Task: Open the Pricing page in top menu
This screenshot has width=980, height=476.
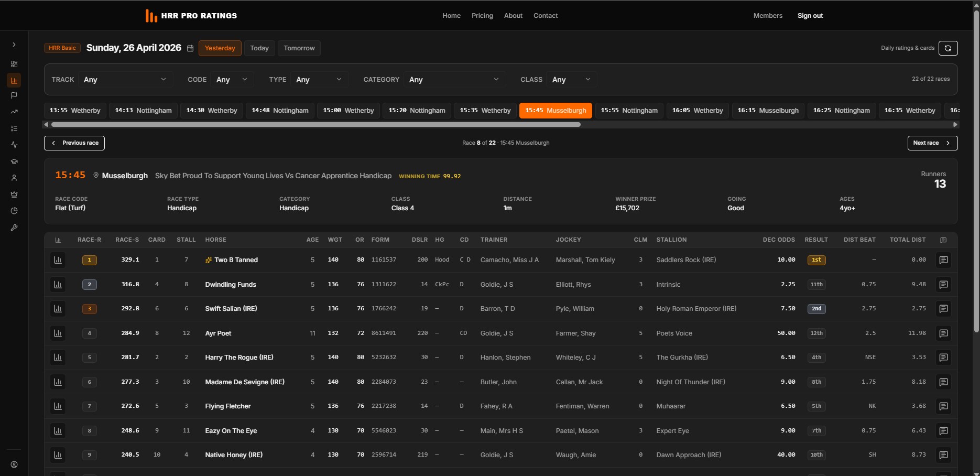Action: tap(482, 16)
